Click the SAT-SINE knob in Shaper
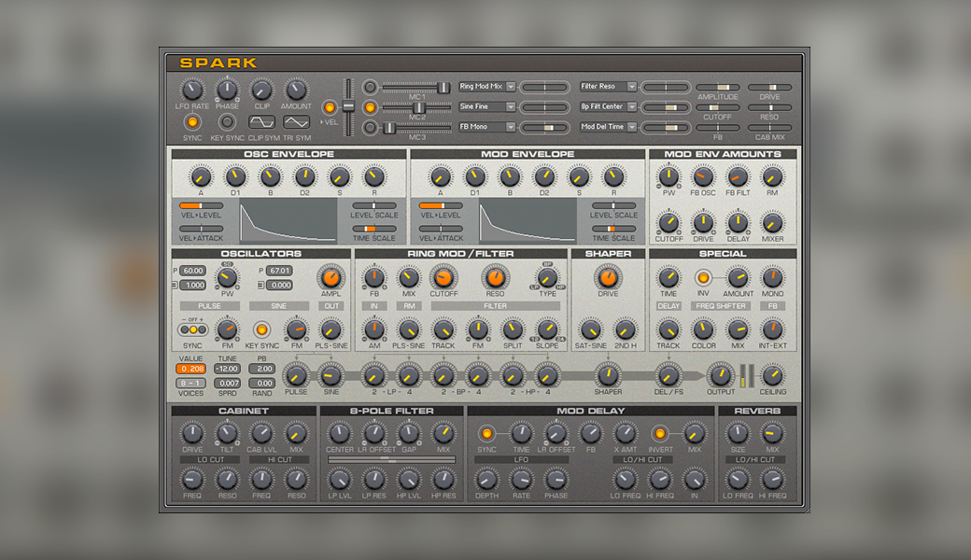 [x=590, y=329]
